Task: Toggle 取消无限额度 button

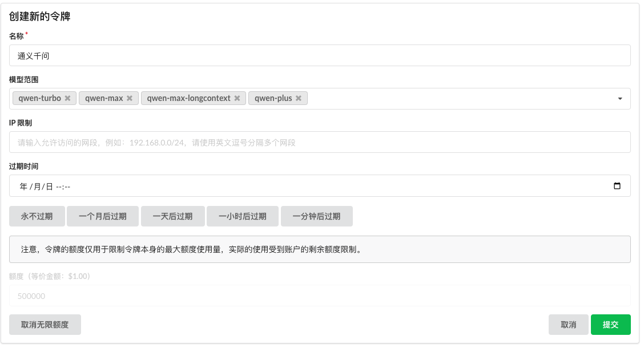Action: pos(45,324)
